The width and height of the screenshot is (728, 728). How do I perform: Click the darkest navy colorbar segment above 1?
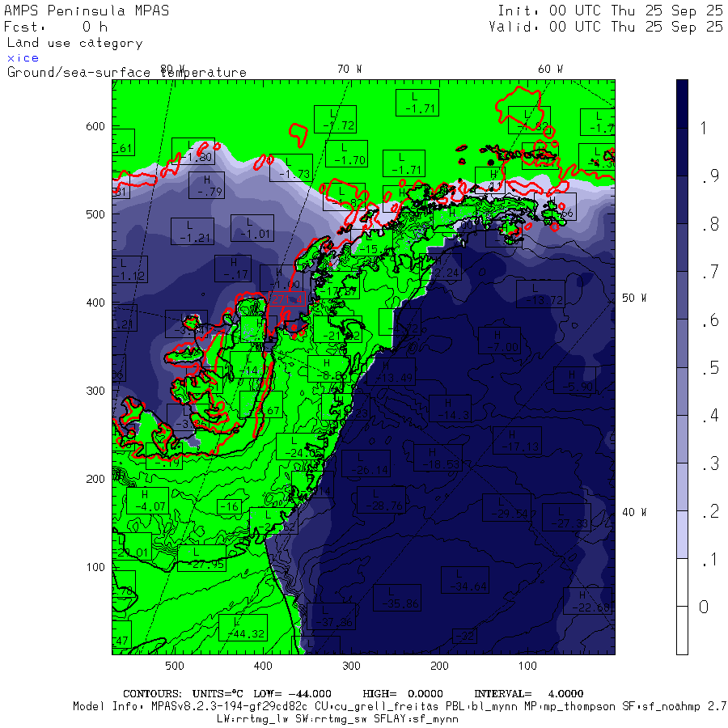point(682,104)
